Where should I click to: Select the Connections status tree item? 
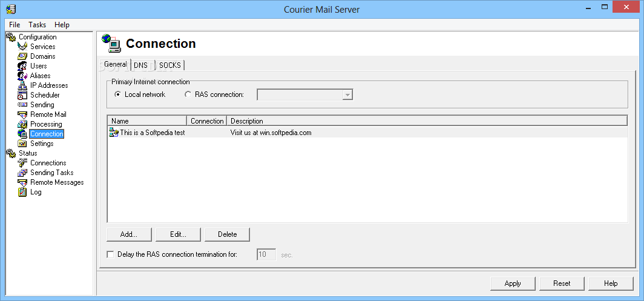click(48, 163)
